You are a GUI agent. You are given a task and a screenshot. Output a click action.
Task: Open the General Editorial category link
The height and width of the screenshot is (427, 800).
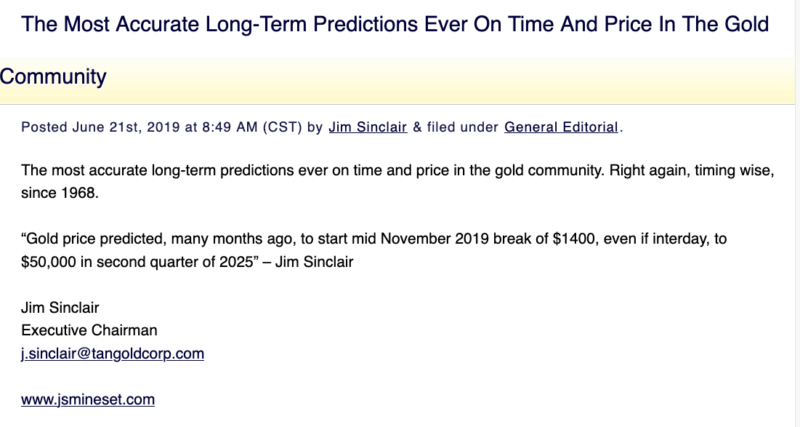pyautogui.click(x=562, y=127)
